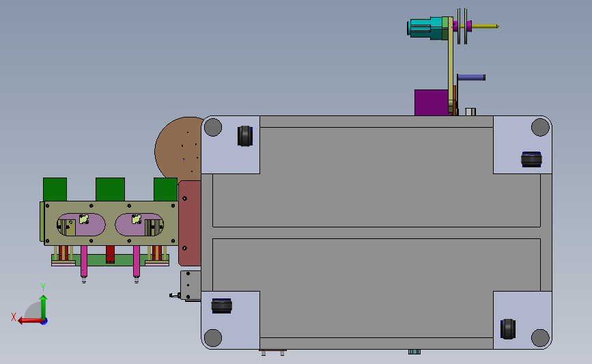Click the green Y axis arrow of the triad
This screenshot has height=364, width=592.
point(44,307)
